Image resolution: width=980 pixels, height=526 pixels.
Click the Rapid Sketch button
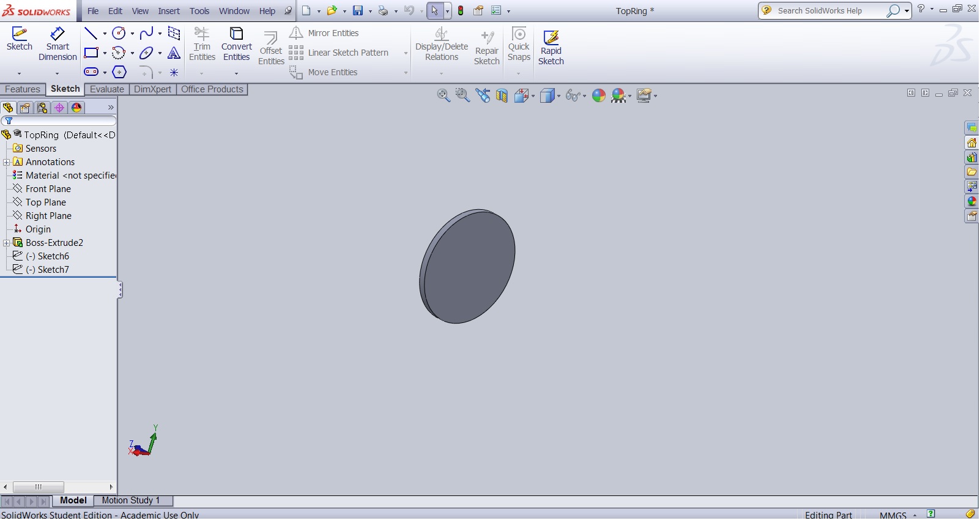[x=551, y=48]
